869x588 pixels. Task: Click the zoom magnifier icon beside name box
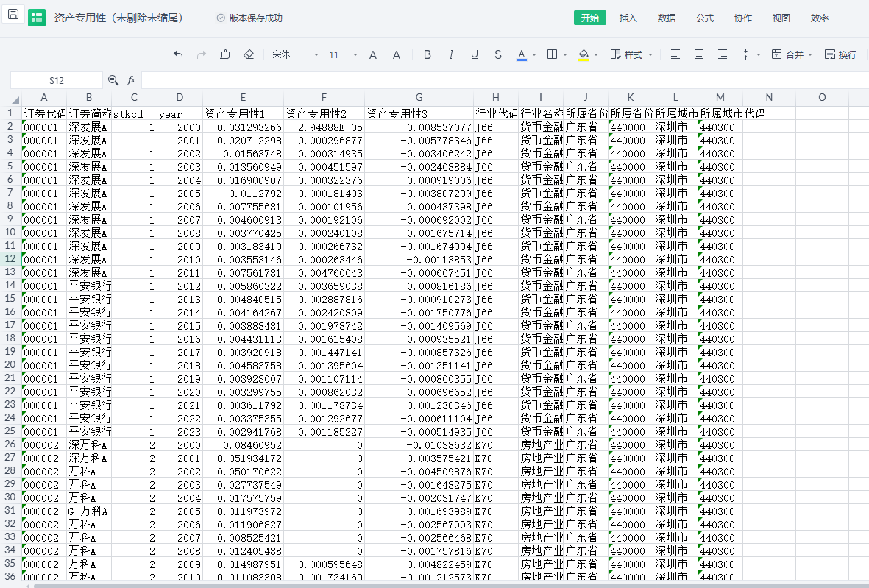113,80
